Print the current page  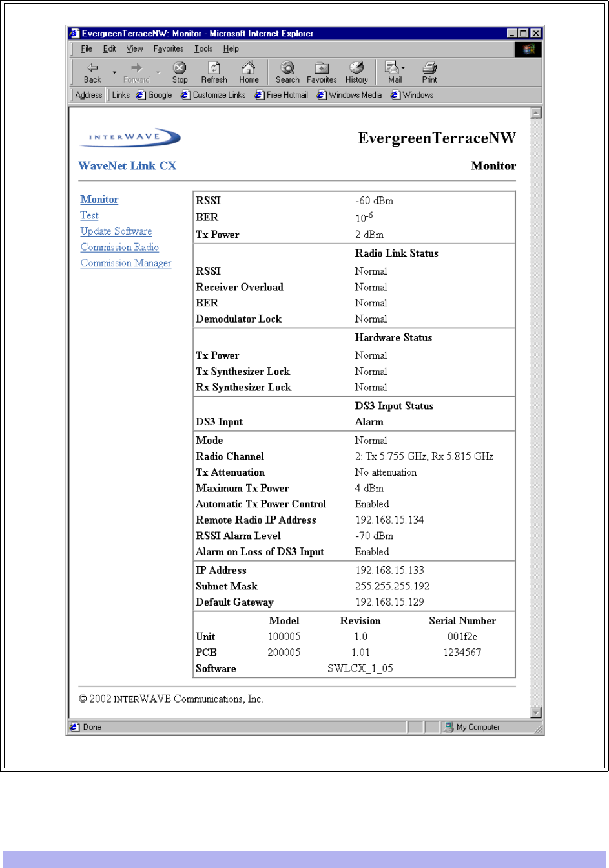pos(429,72)
